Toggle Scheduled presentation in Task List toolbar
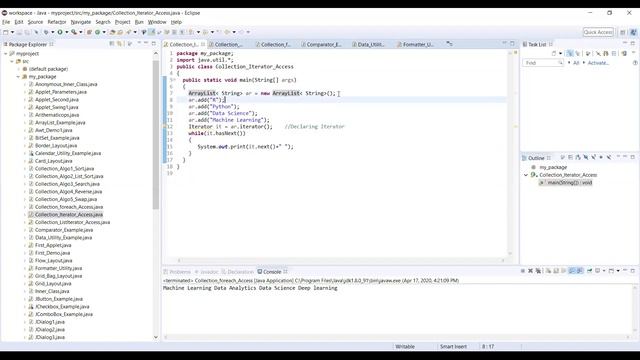The image size is (640, 360). [577, 53]
